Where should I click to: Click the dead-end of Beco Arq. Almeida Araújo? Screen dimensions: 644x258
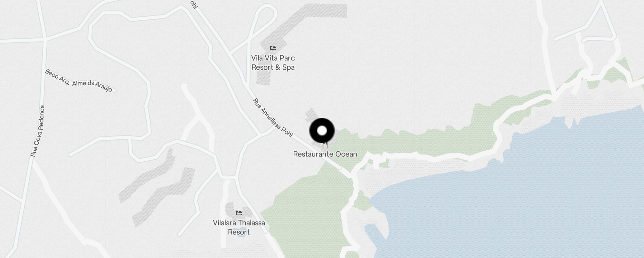pyautogui.click(x=114, y=91)
